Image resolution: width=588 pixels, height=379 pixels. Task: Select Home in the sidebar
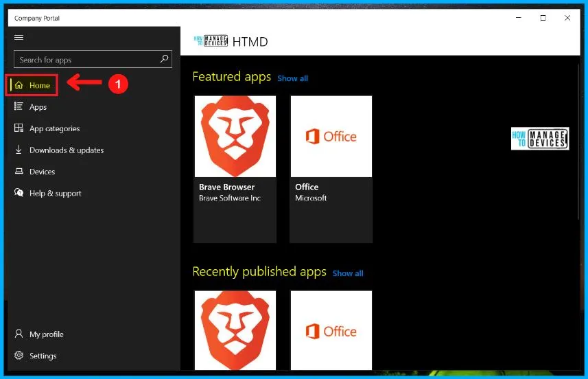(x=32, y=85)
